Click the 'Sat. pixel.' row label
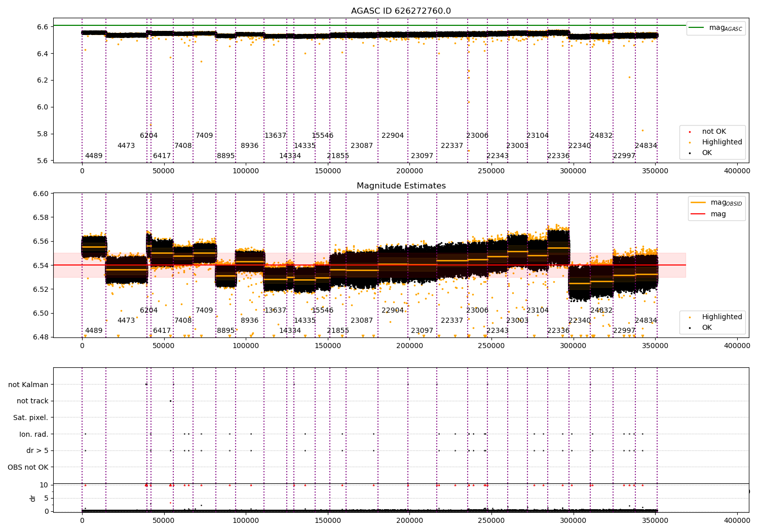Image resolution: width=760 pixels, height=532 pixels. (31, 418)
